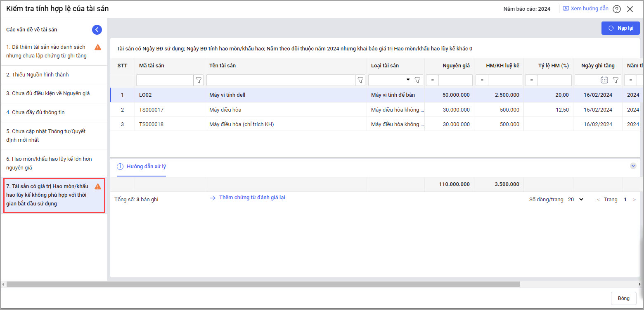
Task: Click the Tên tài sản filter input field
Action: pyautogui.click(x=281, y=80)
